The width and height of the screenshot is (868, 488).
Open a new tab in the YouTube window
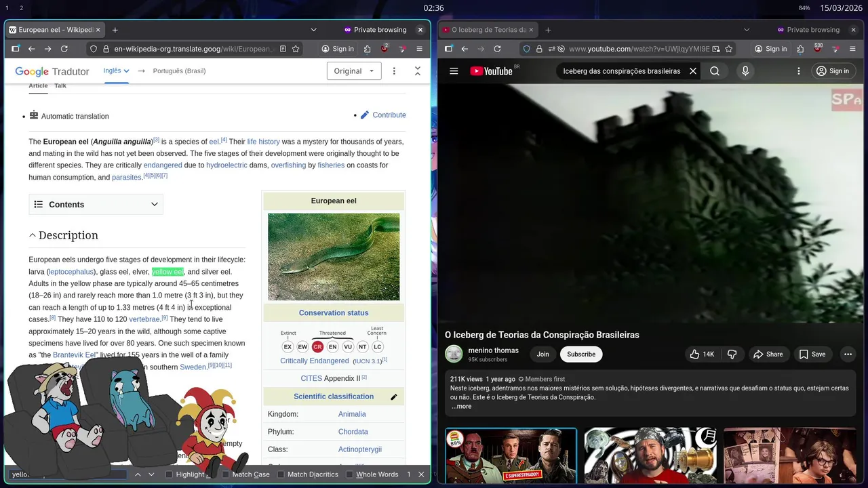click(x=548, y=30)
